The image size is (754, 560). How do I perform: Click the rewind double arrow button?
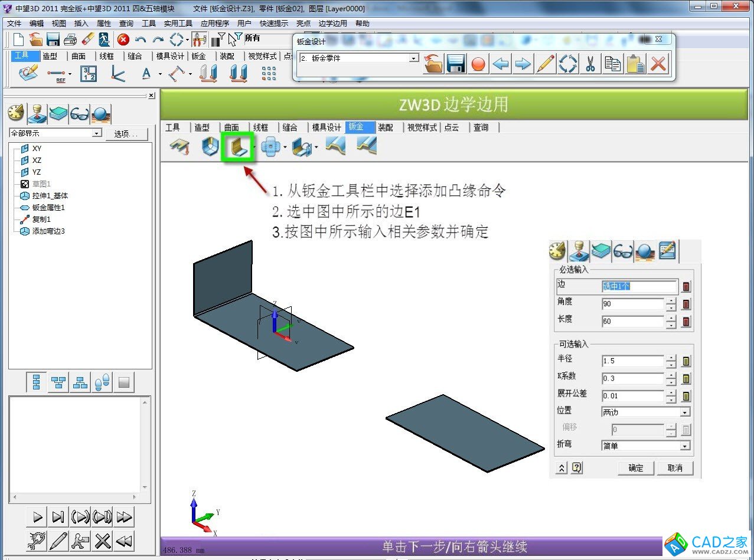pos(124,541)
